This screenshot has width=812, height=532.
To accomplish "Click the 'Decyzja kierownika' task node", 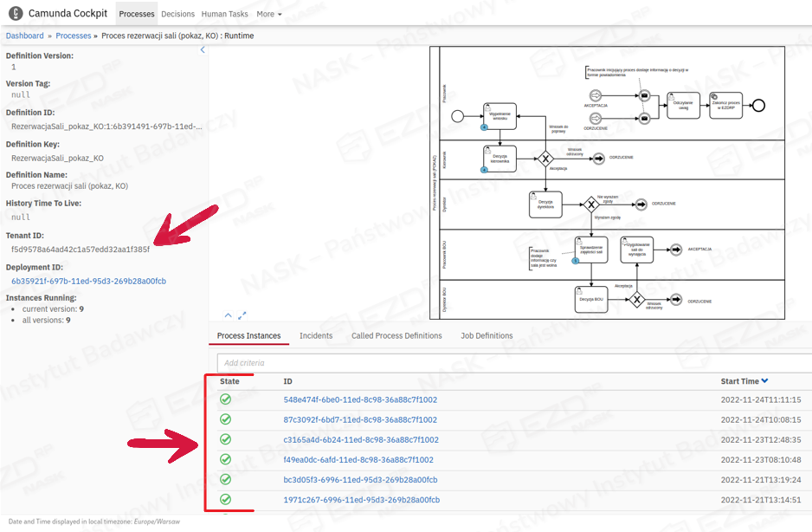I will coord(499,159).
